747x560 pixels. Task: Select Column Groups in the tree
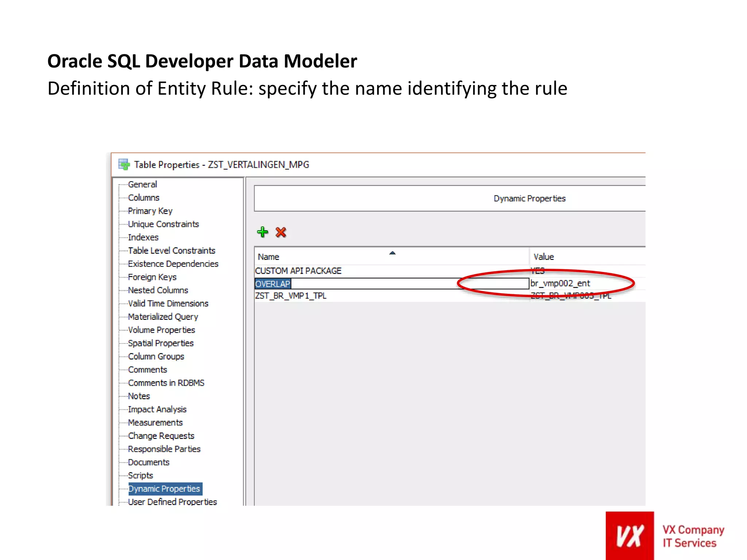156,357
